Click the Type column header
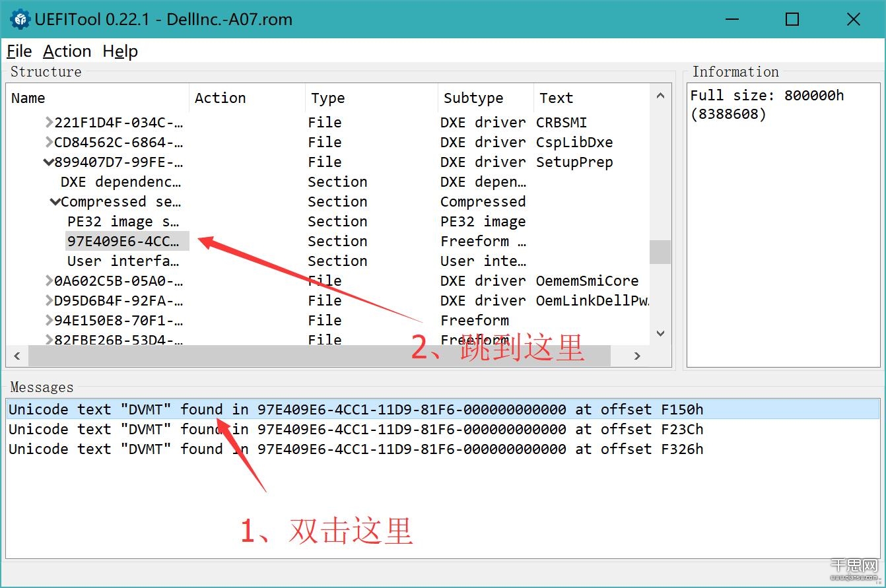Image resolution: width=886 pixels, height=588 pixels. tap(371, 98)
